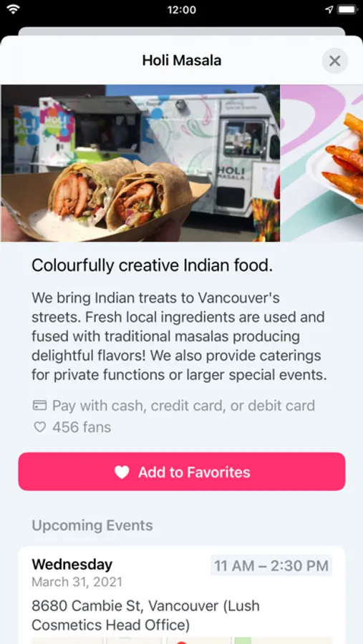Tap the 11 AM – 2:30 PM time badge
This screenshot has width=363, height=644.
click(271, 565)
